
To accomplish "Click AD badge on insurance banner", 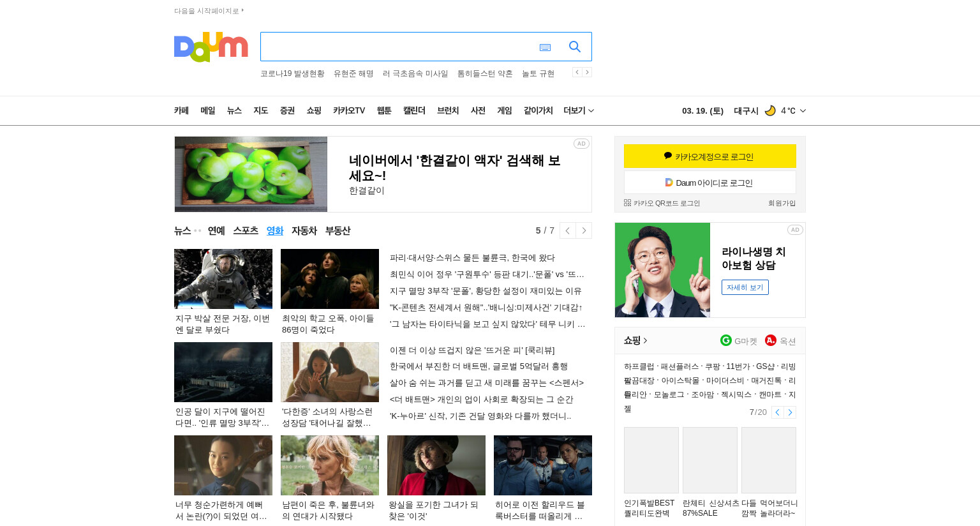I will [x=795, y=230].
